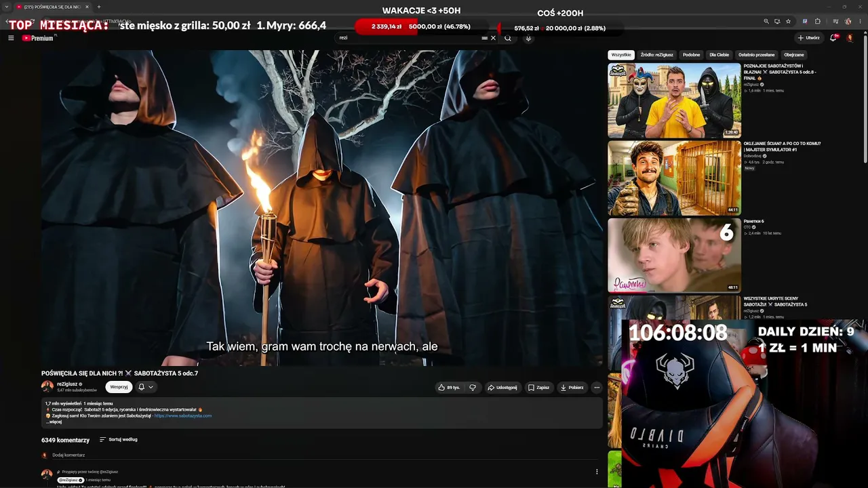
Task: Click the OKLEJANIE ŚCIAN video title
Action: (782, 146)
